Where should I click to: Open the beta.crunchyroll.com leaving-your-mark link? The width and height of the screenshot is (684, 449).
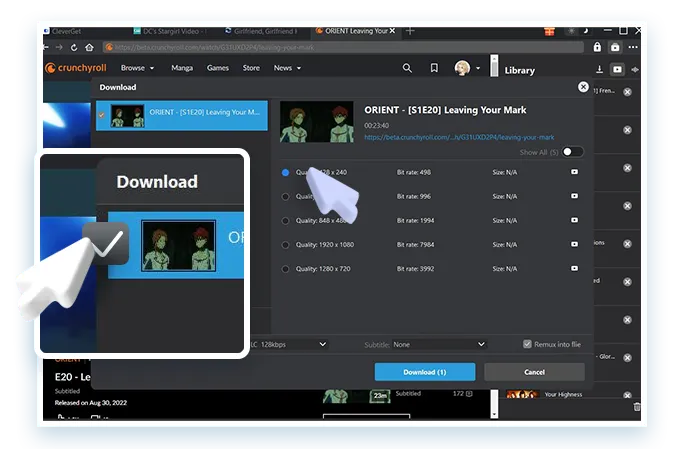tap(459, 137)
